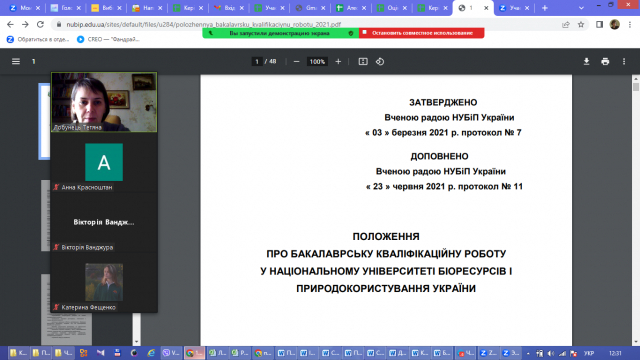Viewport: 640px width, 360px height.
Task: Zoom out of the PDF document
Action: click(x=297, y=62)
